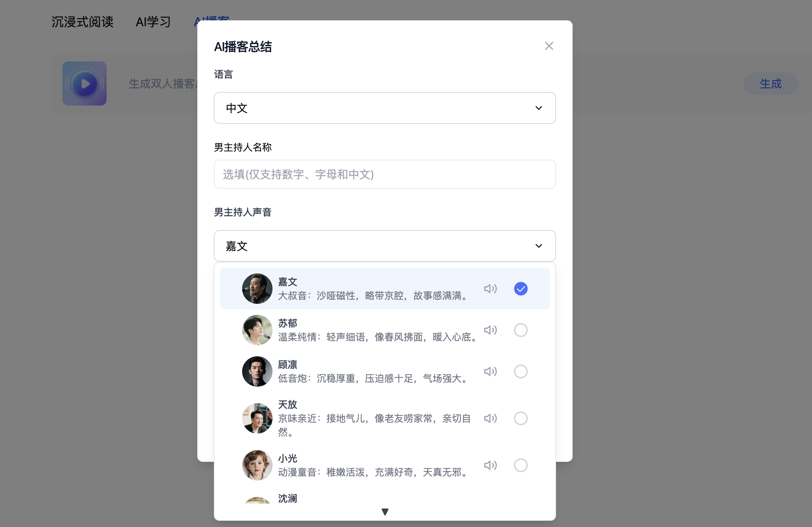812x527 pixels.
Task: Click the 天放 avatar photo
Action: point(257,418)
